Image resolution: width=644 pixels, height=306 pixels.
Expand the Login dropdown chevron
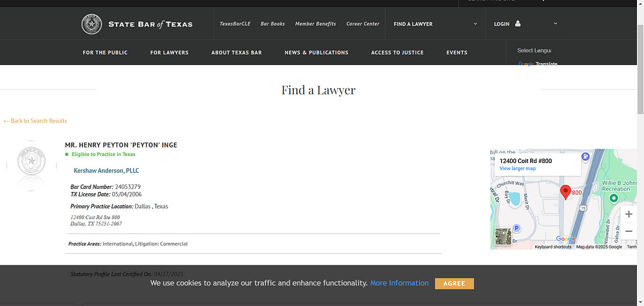(x=555, y=24)
